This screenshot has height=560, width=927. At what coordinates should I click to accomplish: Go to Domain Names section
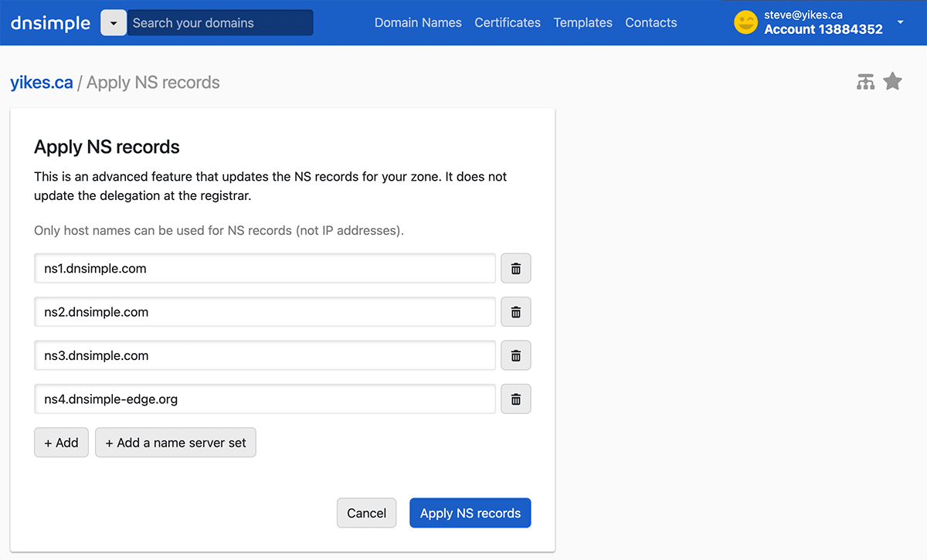(418, 22)
